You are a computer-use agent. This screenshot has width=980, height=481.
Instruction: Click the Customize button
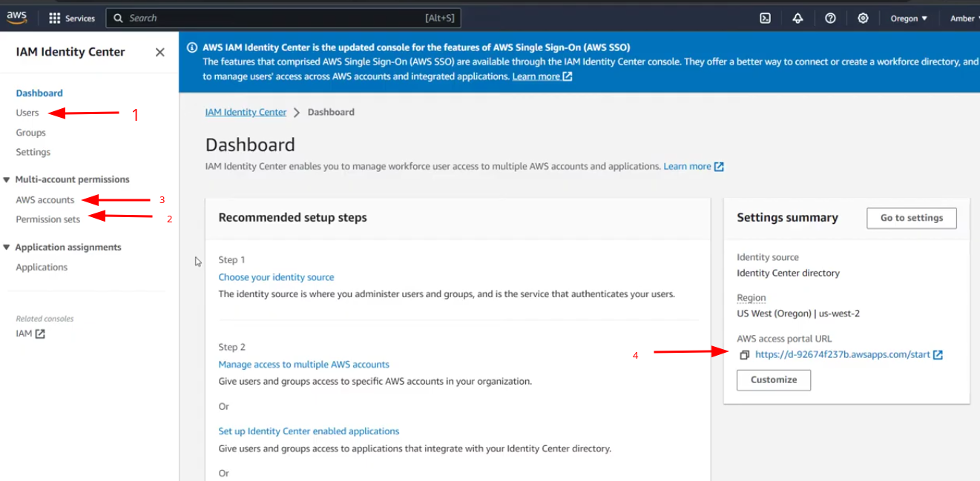773,379
